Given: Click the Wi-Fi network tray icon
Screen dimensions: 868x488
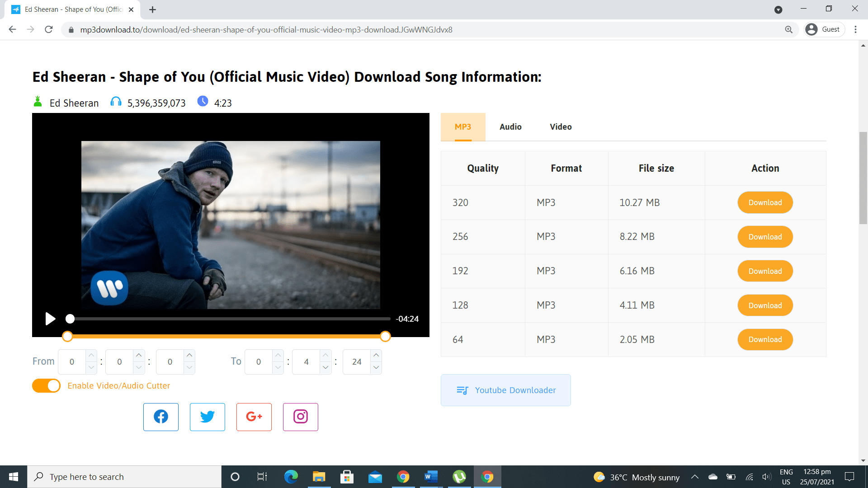Looking at the screenshot, I should [x=749, y=477].
